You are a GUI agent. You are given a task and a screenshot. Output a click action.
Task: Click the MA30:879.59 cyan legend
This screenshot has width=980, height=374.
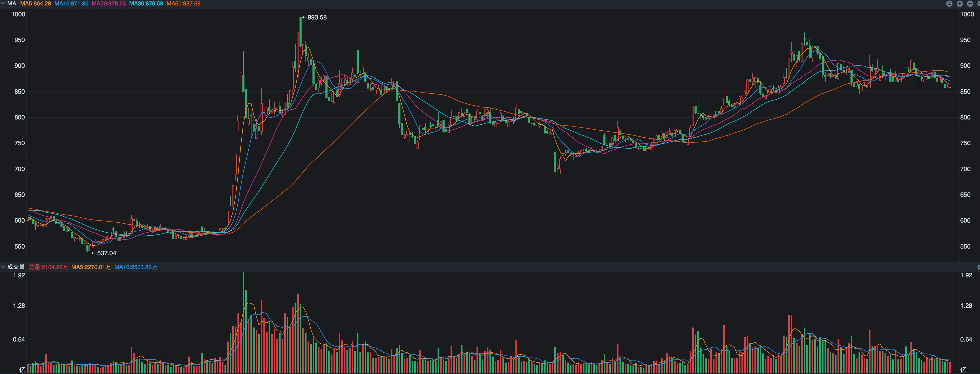click(146, 3)
